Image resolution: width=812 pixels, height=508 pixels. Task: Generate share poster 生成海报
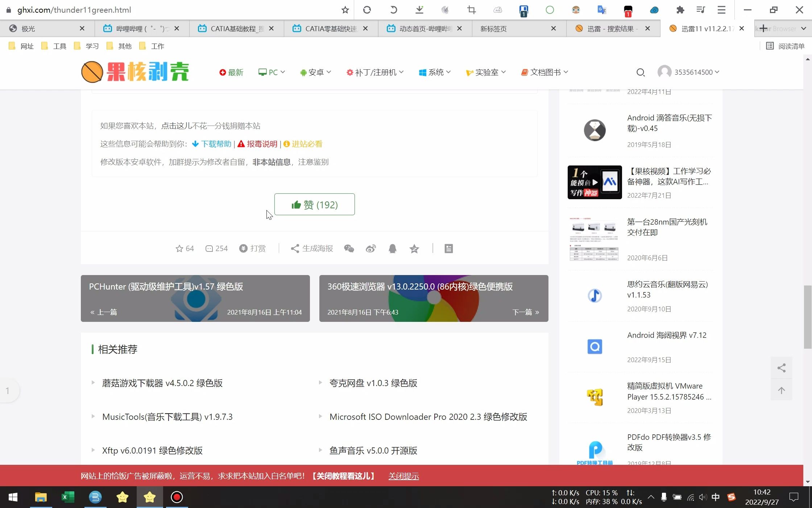point(312,249)
